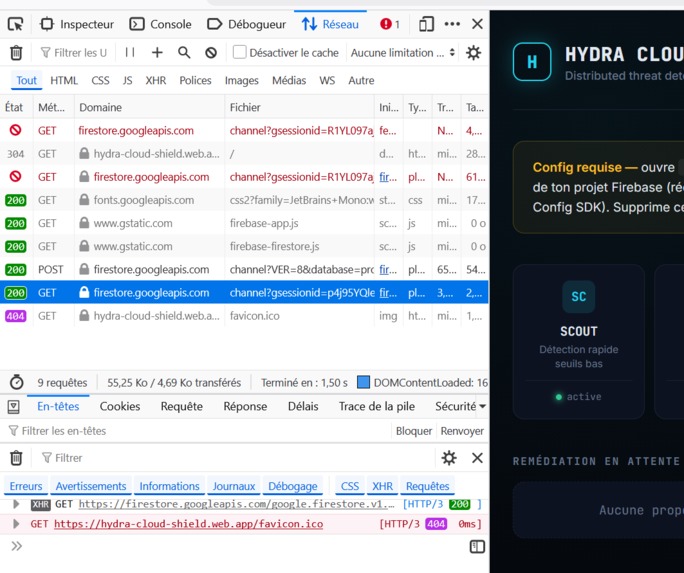Filter requests by Polices
This screenshot has height=573, width=684.
tap(195, 80)
